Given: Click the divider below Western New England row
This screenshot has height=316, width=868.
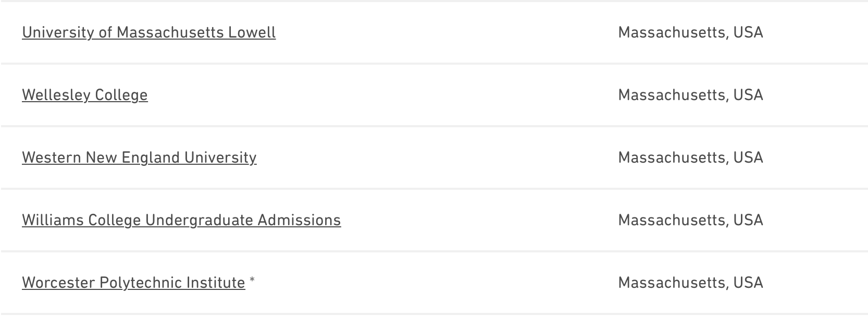Looking at the screenshot, I should [433, 189].
